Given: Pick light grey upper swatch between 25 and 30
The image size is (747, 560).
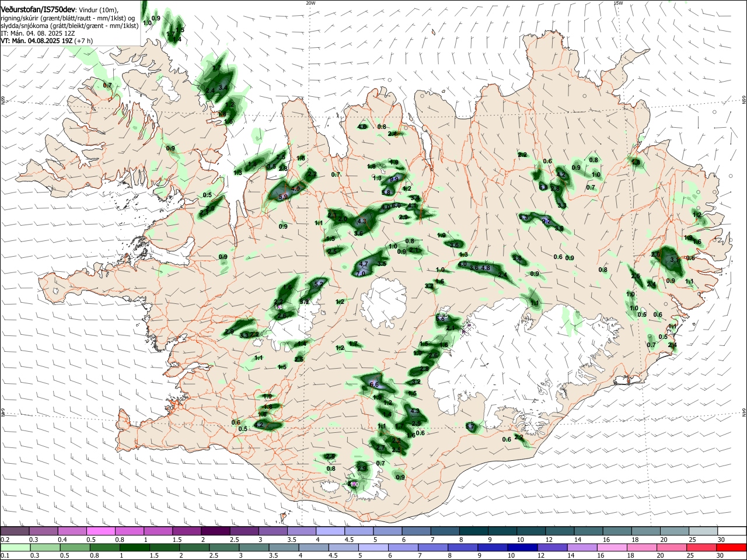Looking at the screenshot, I should 704,531.
